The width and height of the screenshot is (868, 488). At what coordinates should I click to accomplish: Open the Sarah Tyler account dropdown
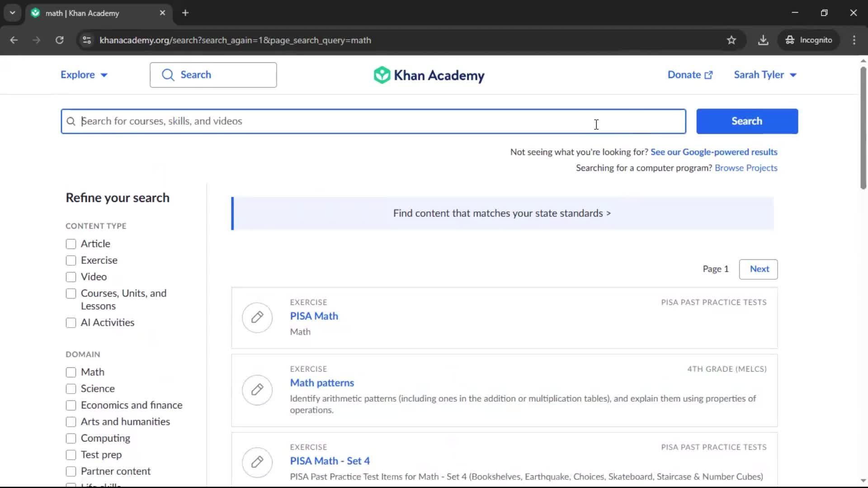765,75
